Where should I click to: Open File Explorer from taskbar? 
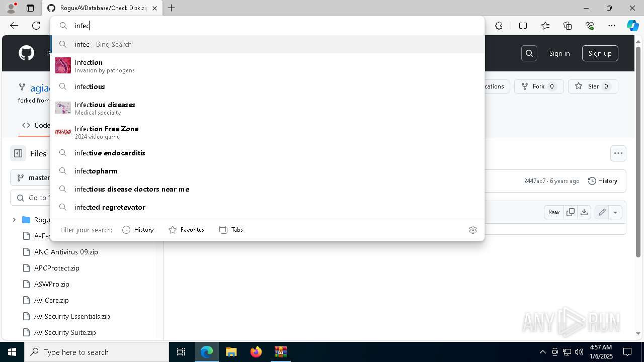pyautogui.click(x=231, y=352)
